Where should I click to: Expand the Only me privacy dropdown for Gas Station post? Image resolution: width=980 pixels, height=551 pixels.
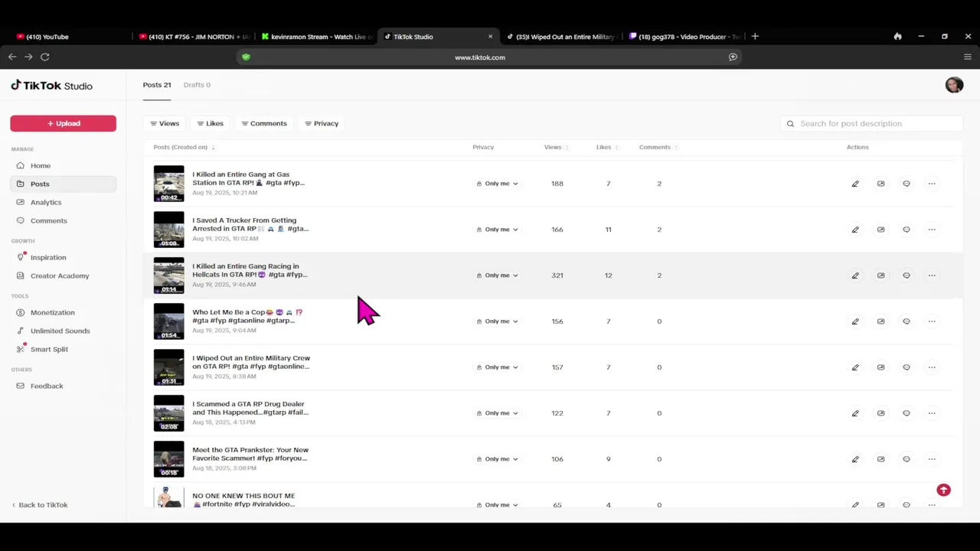pos(498,184)
